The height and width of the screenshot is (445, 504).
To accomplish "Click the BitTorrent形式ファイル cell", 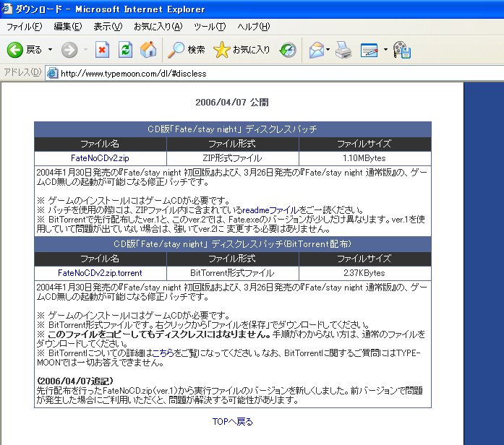I will pyautogui.click(x=232, y=273).
